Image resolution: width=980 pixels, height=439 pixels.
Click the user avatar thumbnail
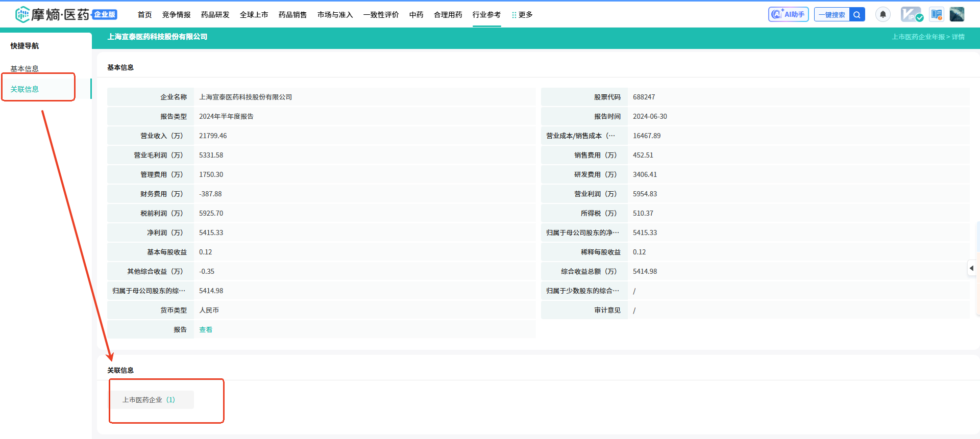[957, 14]
